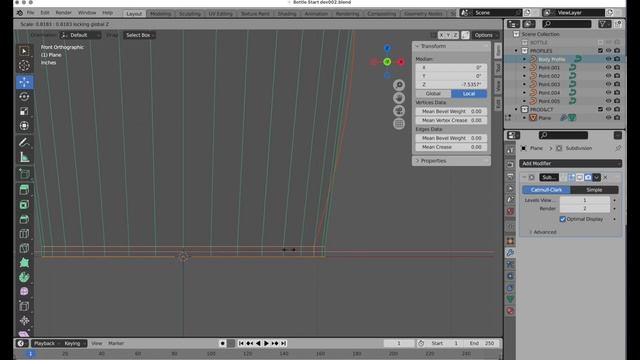
Task: Click the zoom view magnifier icon
Action: point(399,85)
